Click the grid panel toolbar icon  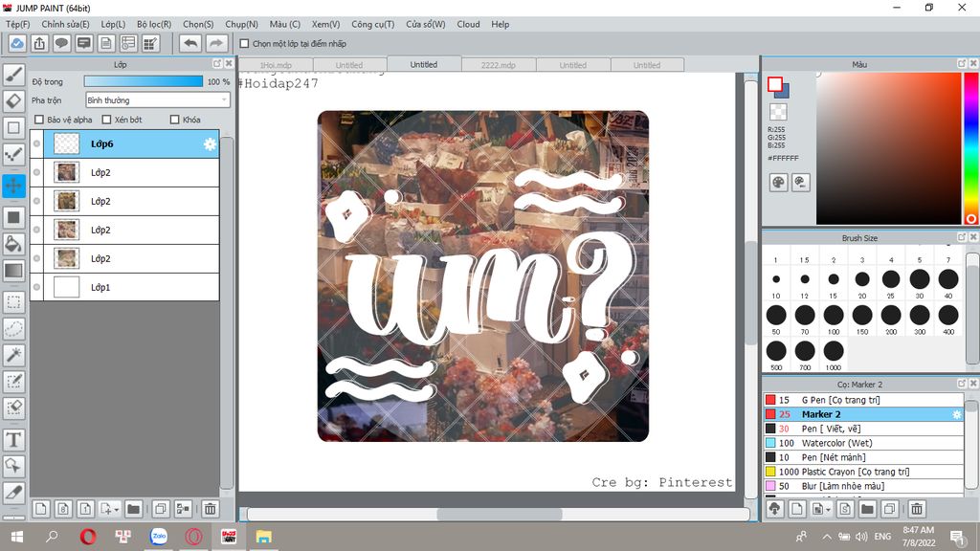(150, 43)
